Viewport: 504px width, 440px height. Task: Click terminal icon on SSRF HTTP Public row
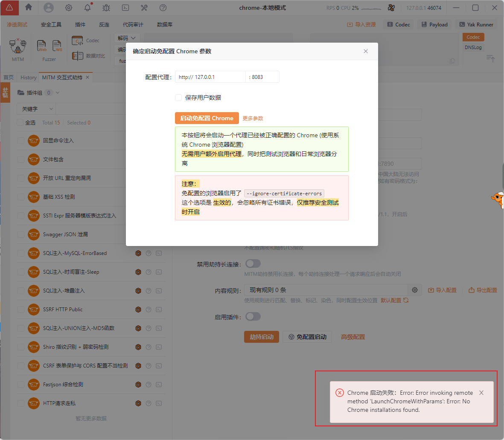(x=159, y=310)
